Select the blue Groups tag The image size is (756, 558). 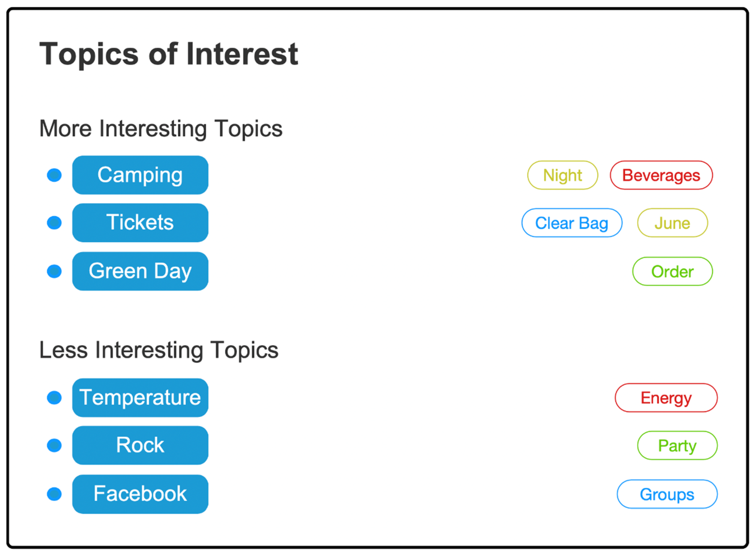667,494
